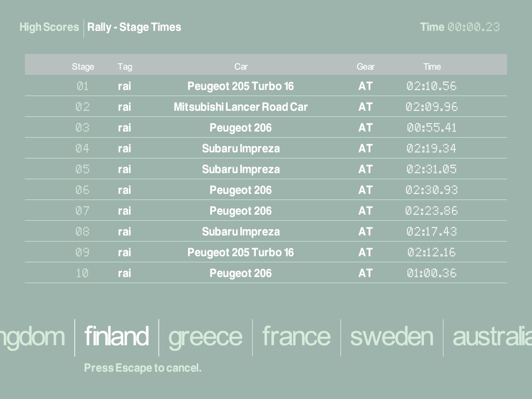Select stage 10 Peugeot 206 row
The width and height of the screenshot is (532, 399).
pos(241,273)
